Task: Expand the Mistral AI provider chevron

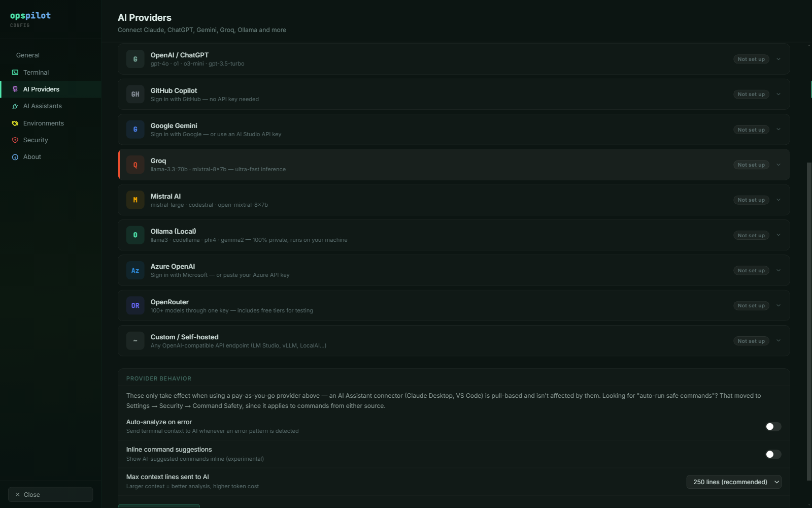Action: [779, 200]
